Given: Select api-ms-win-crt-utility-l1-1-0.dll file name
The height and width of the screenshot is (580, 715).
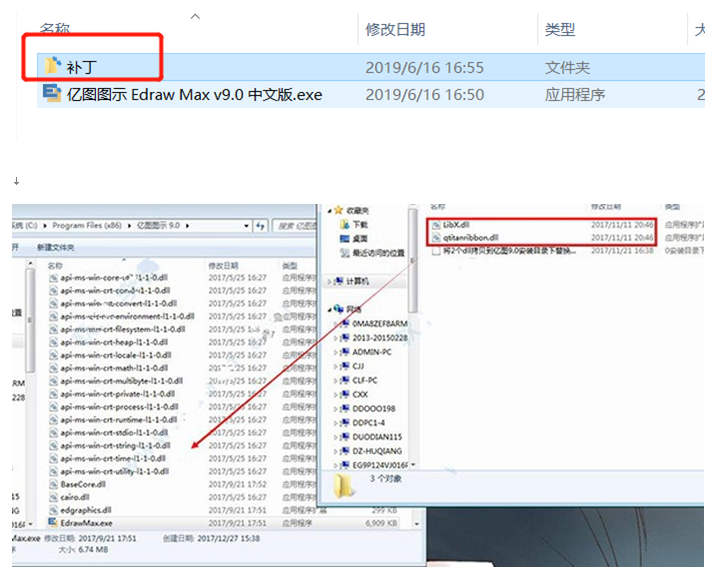Looking at the screenshot, I should [114, 471].
